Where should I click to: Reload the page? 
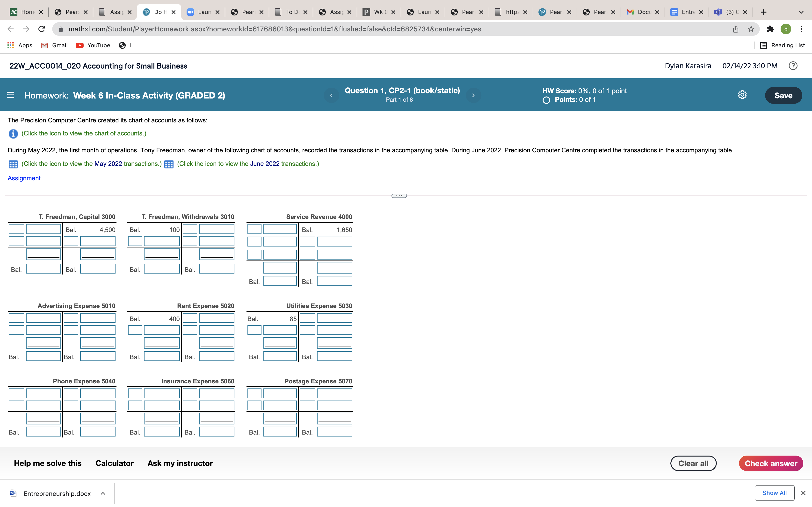42,29
